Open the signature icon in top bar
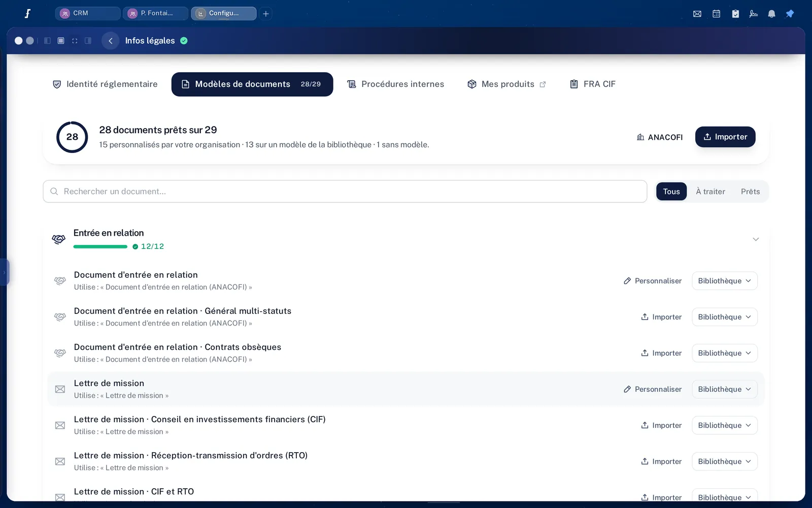Image resolution: width=812 pixels, height=508 pixels. pyautogui.click(x=754, y=14)
